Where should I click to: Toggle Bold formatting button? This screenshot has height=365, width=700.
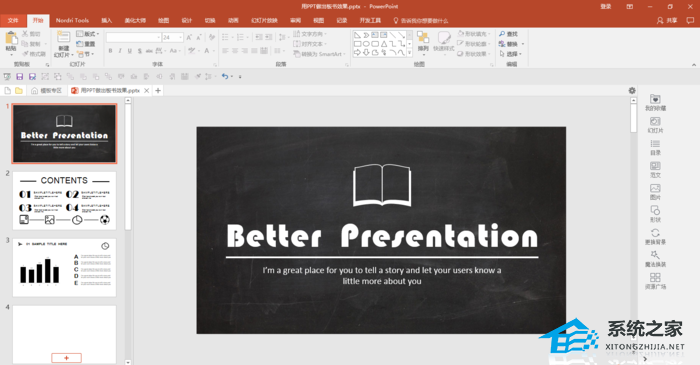point(110,51)
